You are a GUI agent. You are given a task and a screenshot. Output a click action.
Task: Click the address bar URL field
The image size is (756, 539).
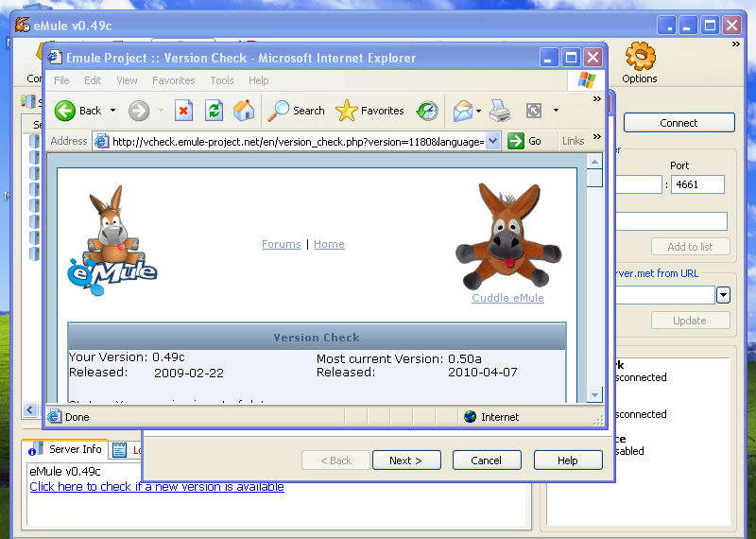click(297, 142)
